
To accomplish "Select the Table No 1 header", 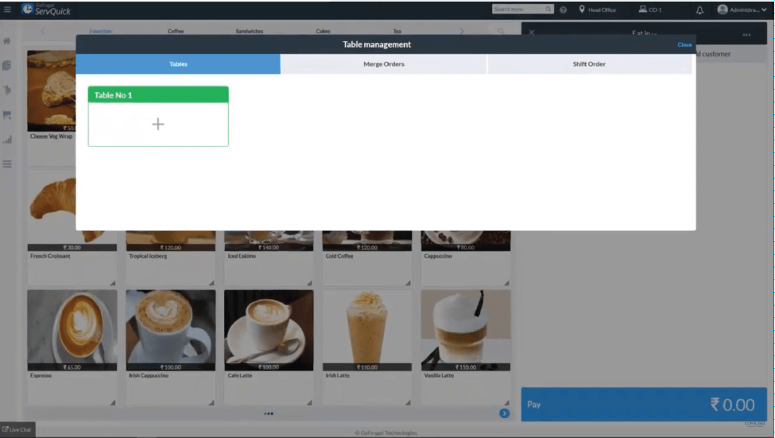I will 158,95.
